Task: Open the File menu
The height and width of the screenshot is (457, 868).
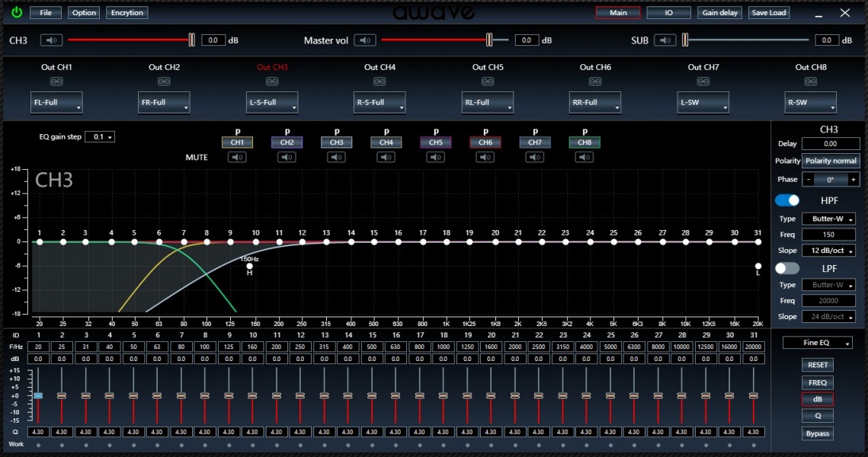Action: coord(46,13)
